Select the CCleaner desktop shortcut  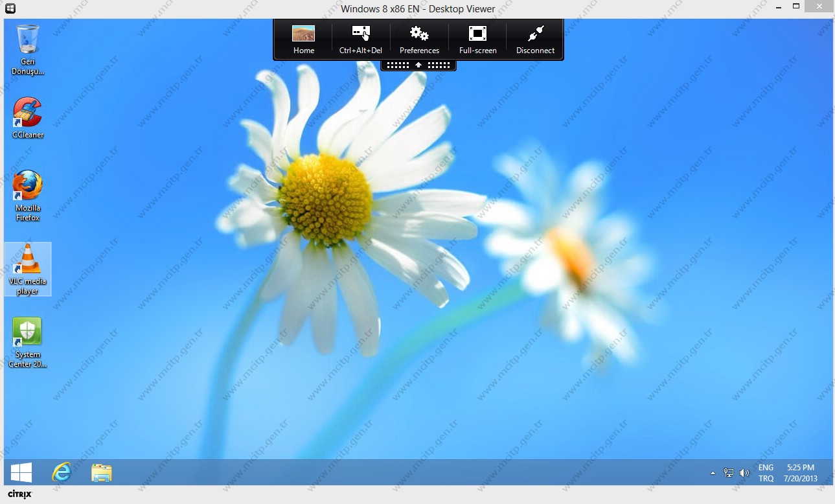coord(28,117)
